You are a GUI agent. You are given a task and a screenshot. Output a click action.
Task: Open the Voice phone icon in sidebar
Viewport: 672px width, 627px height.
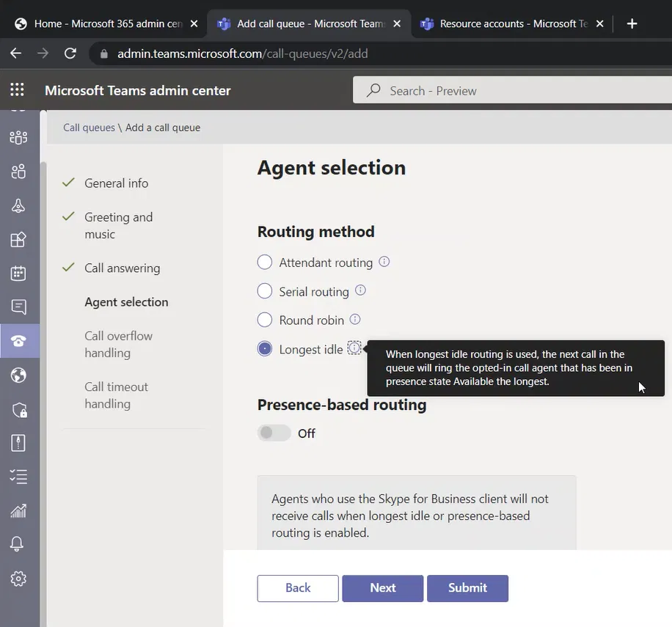tap(19, 341)
